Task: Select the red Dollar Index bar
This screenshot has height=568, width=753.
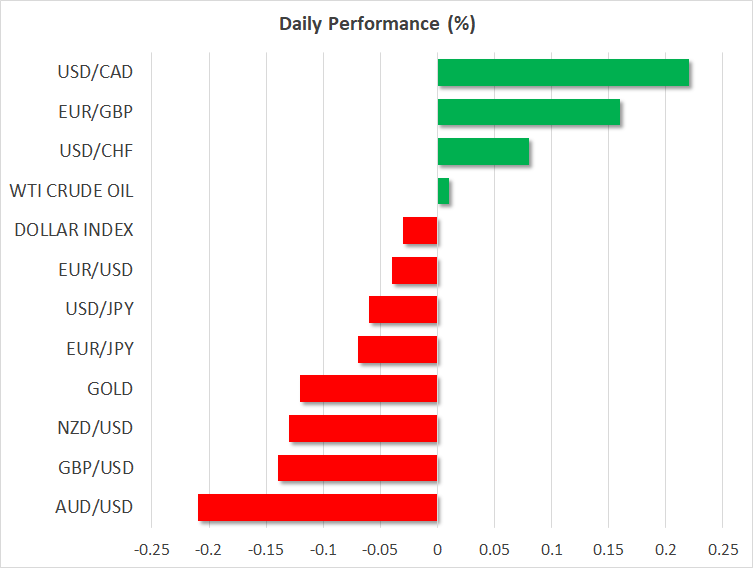Action: point(420,231)
